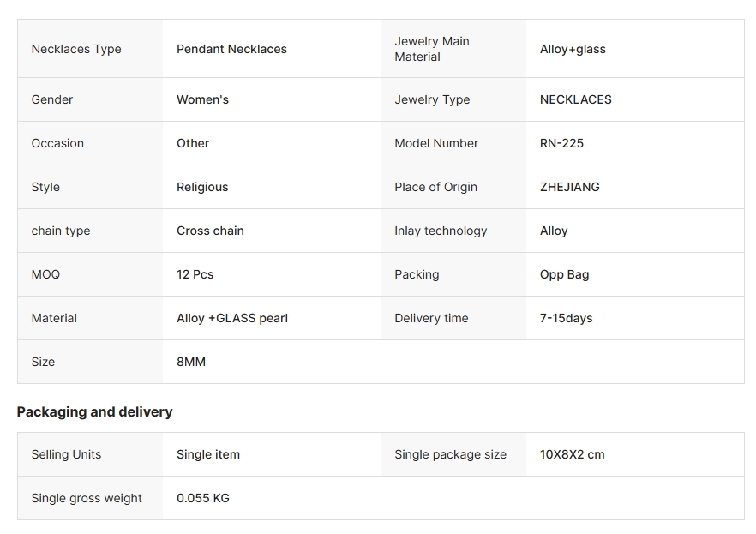Select the ZHEJIANG place of origin
Screen dimensions: 756x534
[569, 187]
